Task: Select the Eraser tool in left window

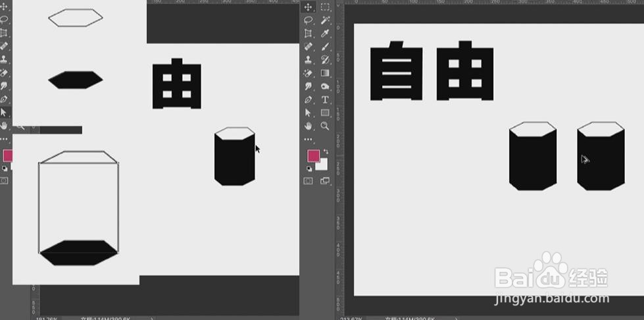Action: (4, 73)
